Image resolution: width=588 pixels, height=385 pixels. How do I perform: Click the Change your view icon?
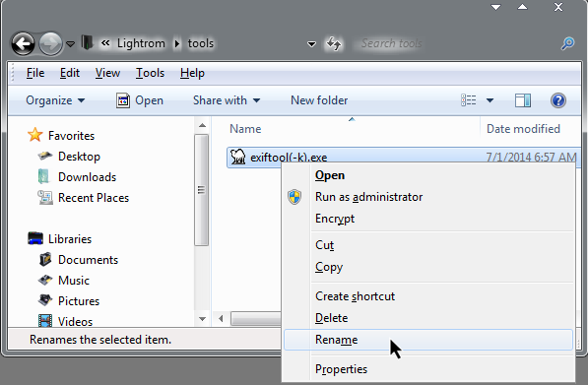pos(469,100)
